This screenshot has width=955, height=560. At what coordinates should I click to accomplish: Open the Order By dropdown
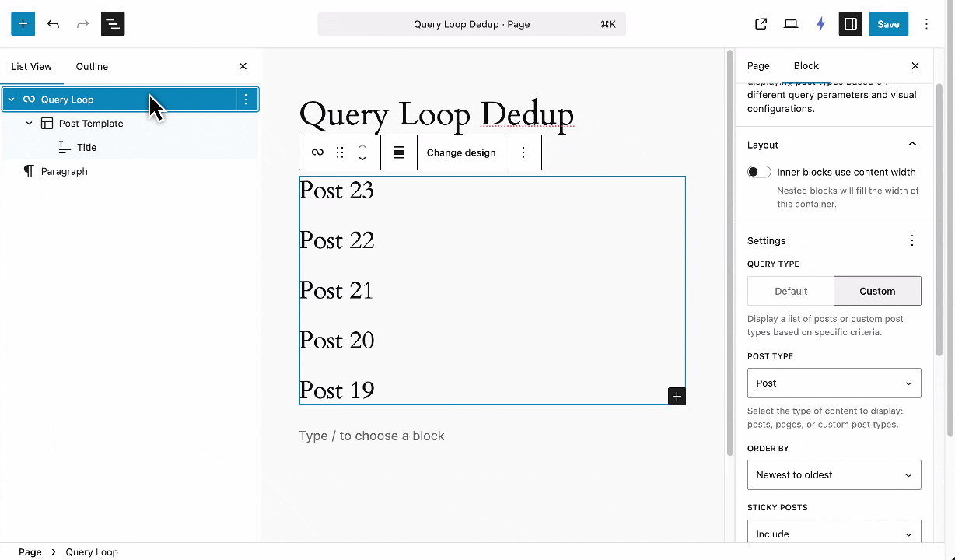coord(834,474)
